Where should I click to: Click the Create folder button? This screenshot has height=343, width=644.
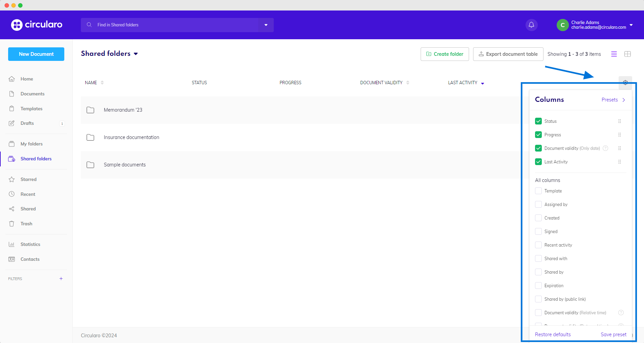[444, 54]
